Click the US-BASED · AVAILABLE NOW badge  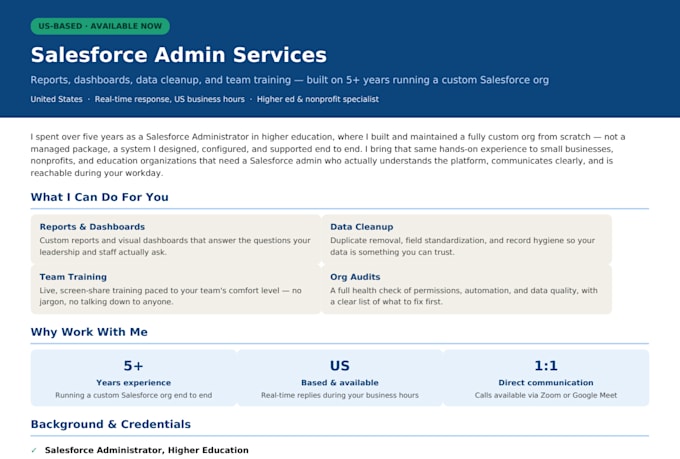coord(100,26)
